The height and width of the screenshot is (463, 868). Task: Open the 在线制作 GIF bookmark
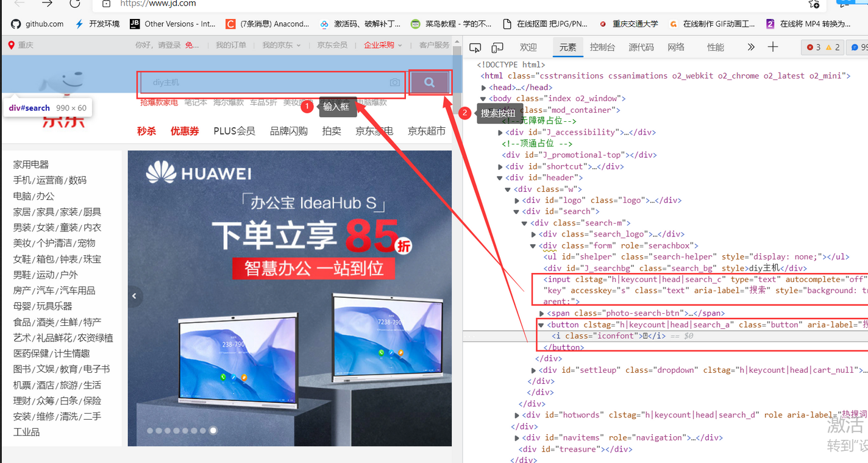712,24
